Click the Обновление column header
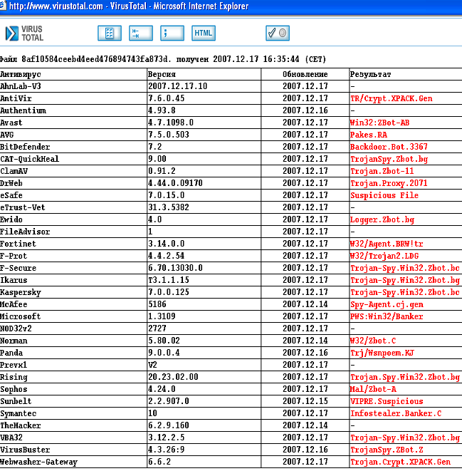Viewport: 462px width, 476px height. pos(305,74)
